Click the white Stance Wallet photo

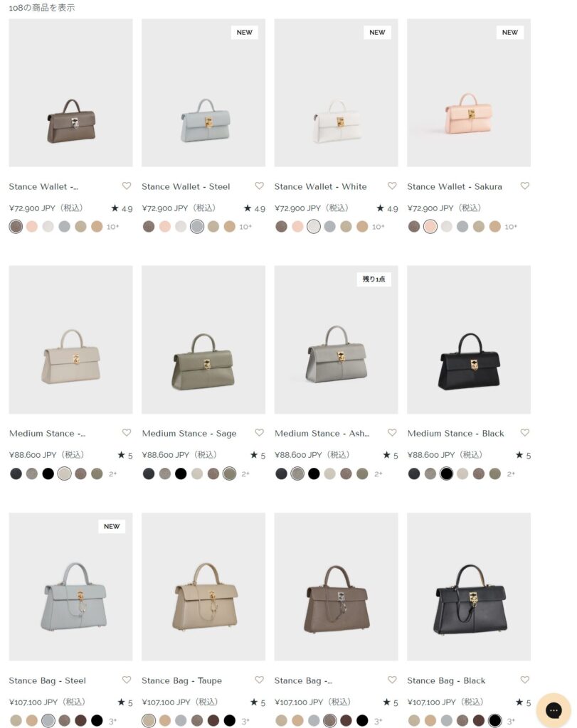point(336,93)
